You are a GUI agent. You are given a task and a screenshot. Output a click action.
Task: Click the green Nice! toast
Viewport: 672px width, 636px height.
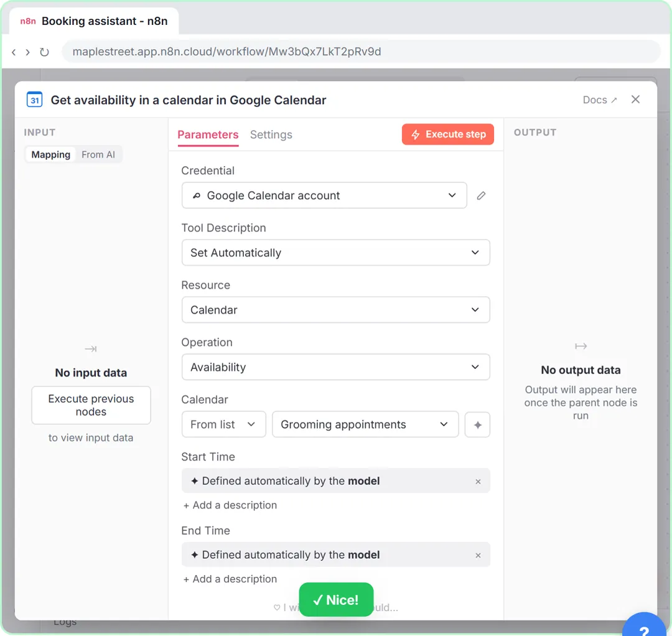pos(336,599)
